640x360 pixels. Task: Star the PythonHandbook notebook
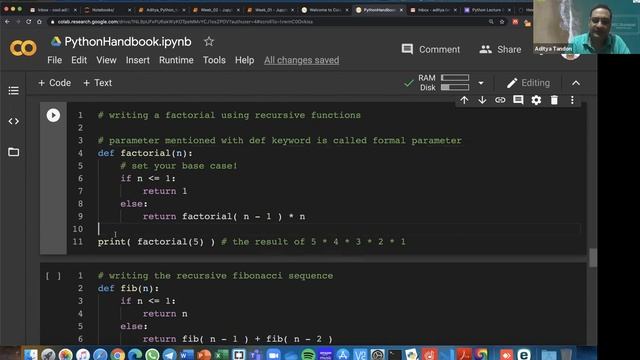(x=209, y=41)
